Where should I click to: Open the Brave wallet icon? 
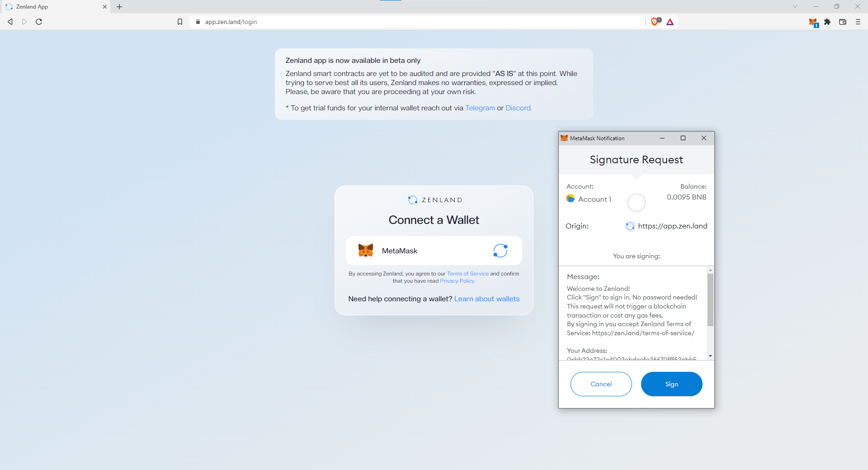point(843,22)
